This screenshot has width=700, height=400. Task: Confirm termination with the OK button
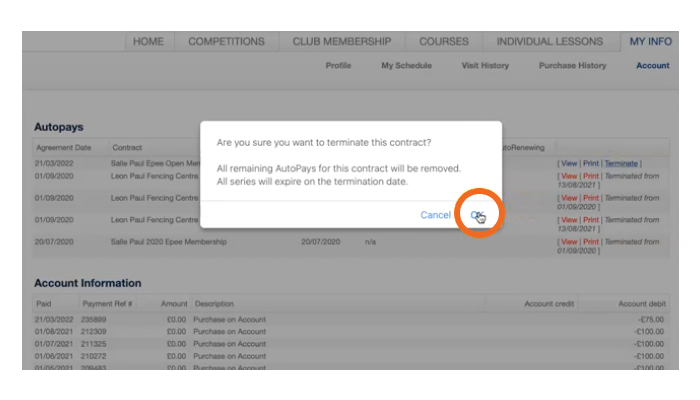[478, 215]
